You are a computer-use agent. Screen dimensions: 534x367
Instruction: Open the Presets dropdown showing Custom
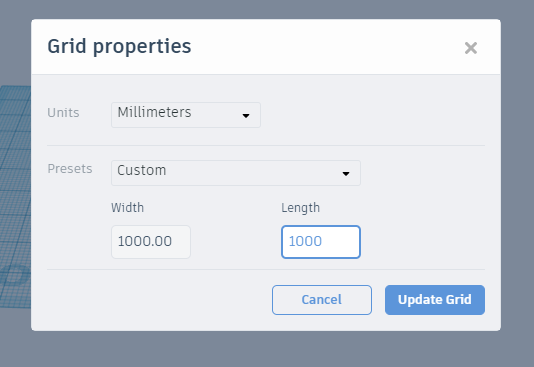coord(236,173)
